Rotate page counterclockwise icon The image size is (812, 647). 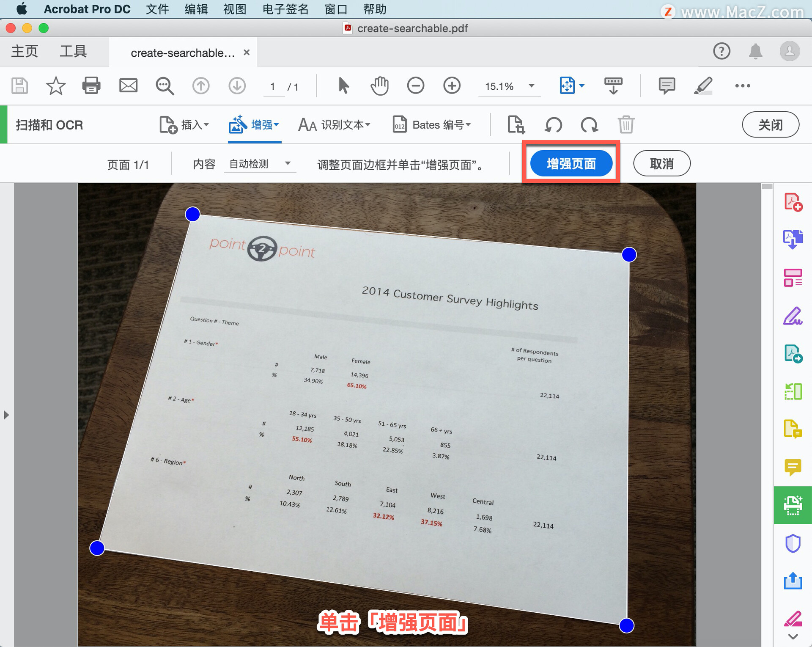pyautogui.click(x=553, y=125)
